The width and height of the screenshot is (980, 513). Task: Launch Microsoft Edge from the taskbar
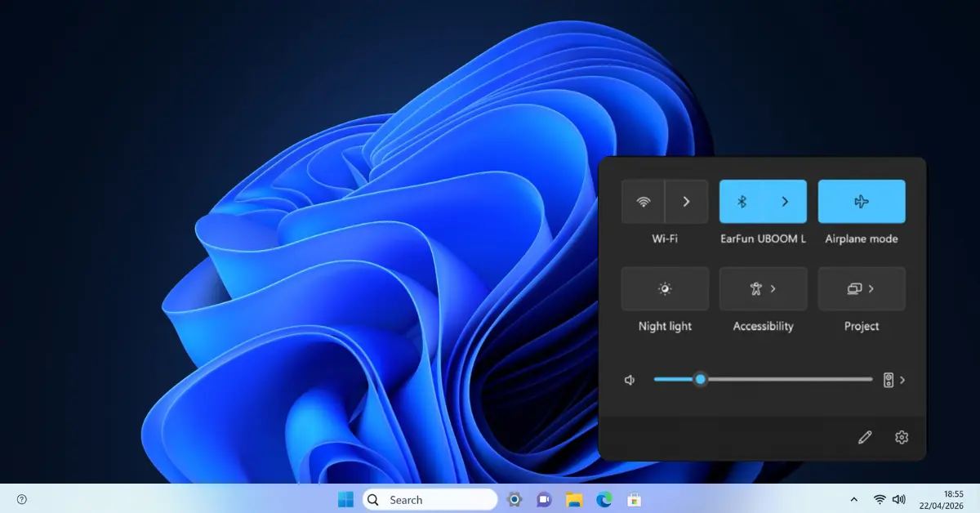(x=603, y=499)
